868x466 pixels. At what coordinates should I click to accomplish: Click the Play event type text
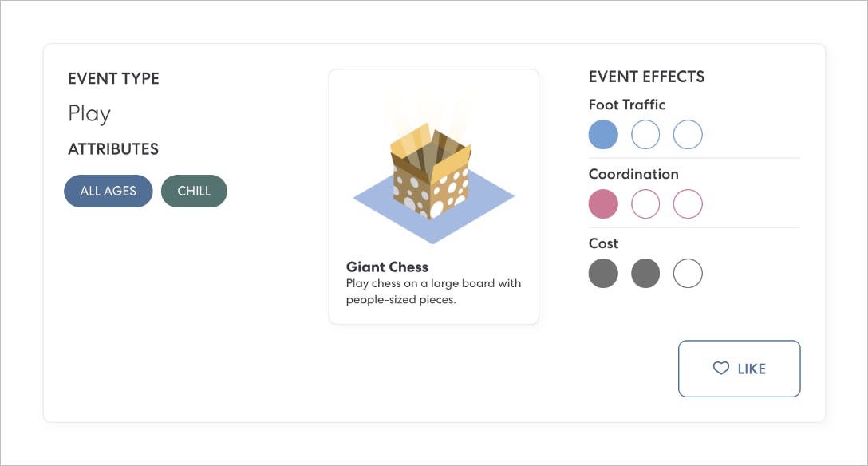click(x=89, y=114)
